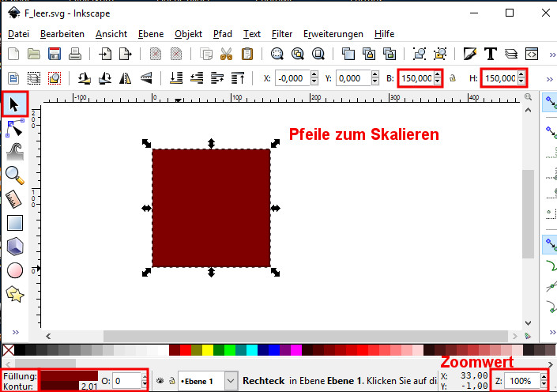Open a file with folder icon
The height and width of the screenshot is (392, 557).
point(34,54)
